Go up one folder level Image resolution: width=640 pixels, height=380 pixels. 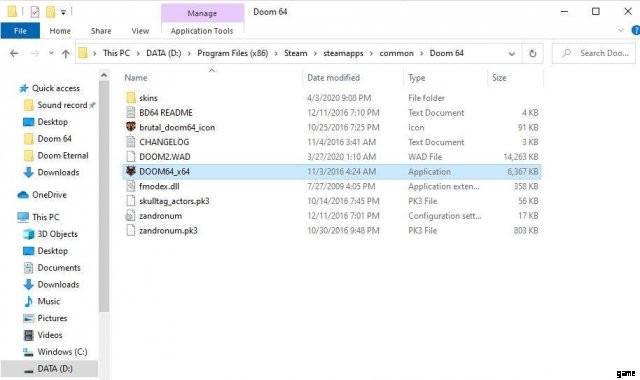tap(66, 53)
